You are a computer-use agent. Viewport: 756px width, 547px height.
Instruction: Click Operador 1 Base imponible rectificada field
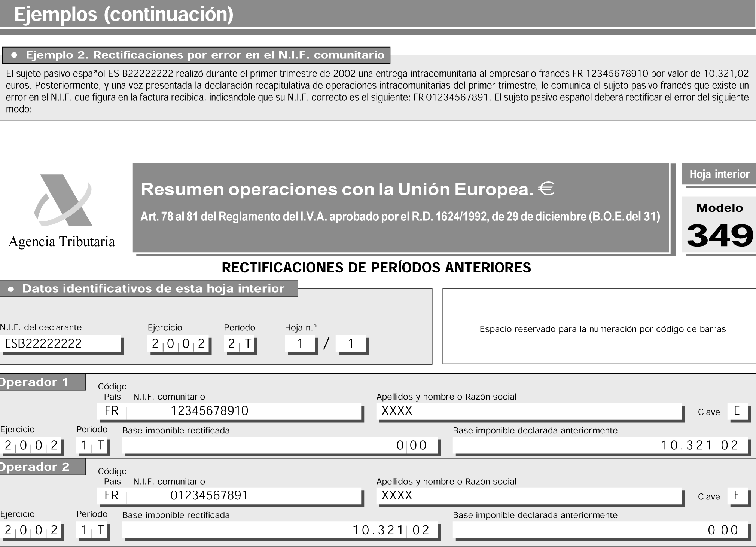pyautogui.click(x=280, y=445)
